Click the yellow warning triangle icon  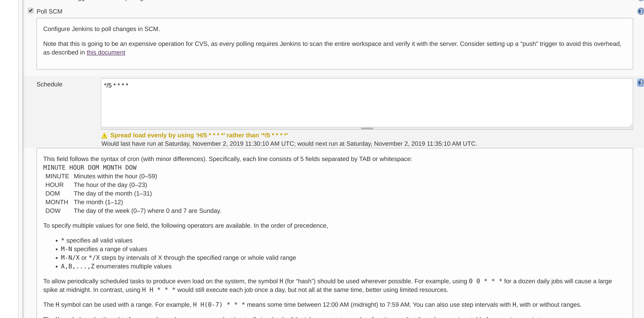(105, 135)
